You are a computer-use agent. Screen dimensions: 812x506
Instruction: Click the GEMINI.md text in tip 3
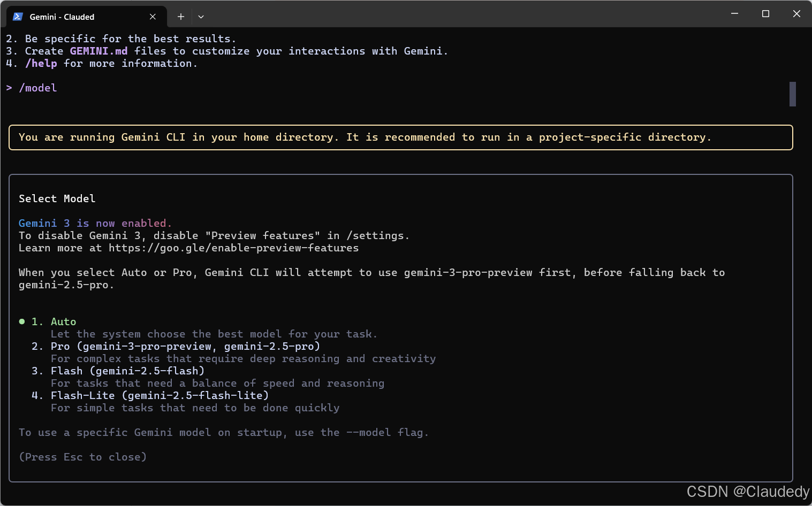(98, 51)
